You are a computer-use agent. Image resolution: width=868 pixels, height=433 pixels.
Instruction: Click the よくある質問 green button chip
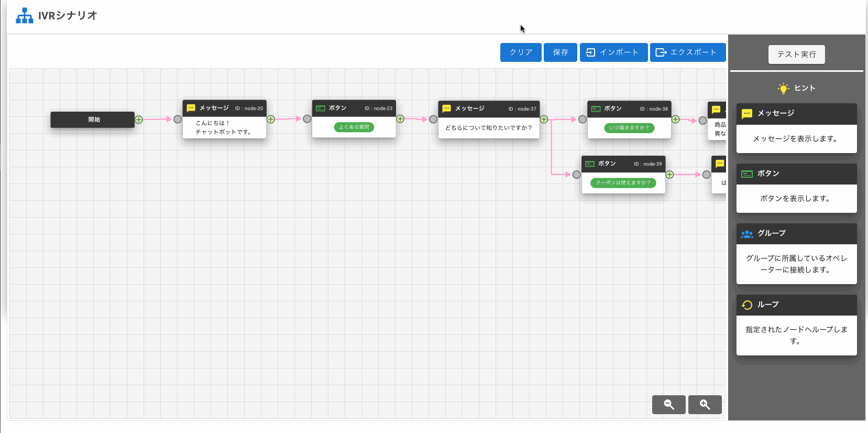click(354, 127)
